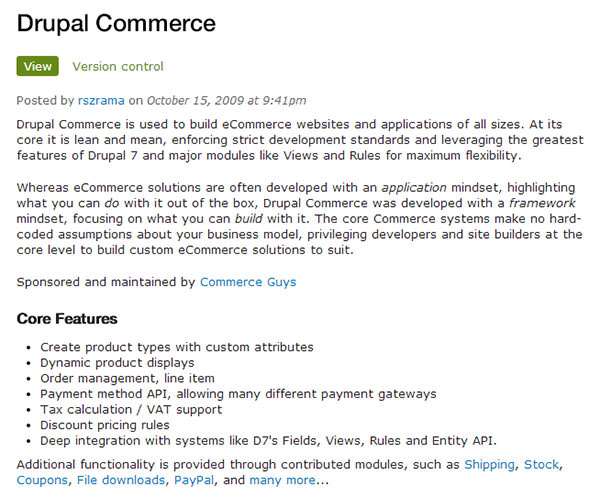Switch to the Version control tab
The width and height of the screenshot is (600, 497).
[118, 67]
